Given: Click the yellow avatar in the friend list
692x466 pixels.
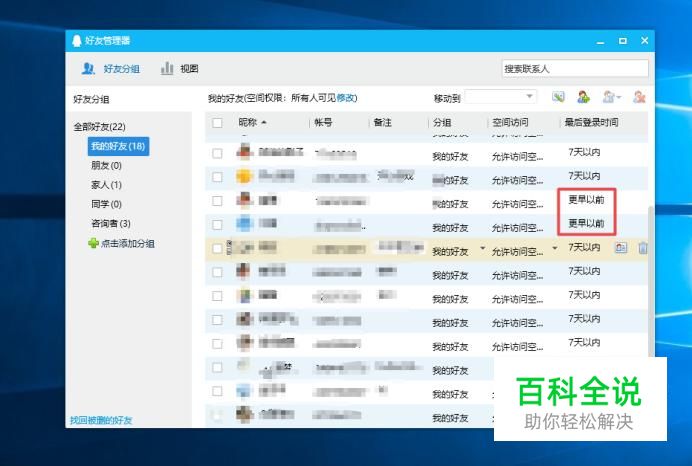Looking at the screenshot, I should click(x=244, y=177).
